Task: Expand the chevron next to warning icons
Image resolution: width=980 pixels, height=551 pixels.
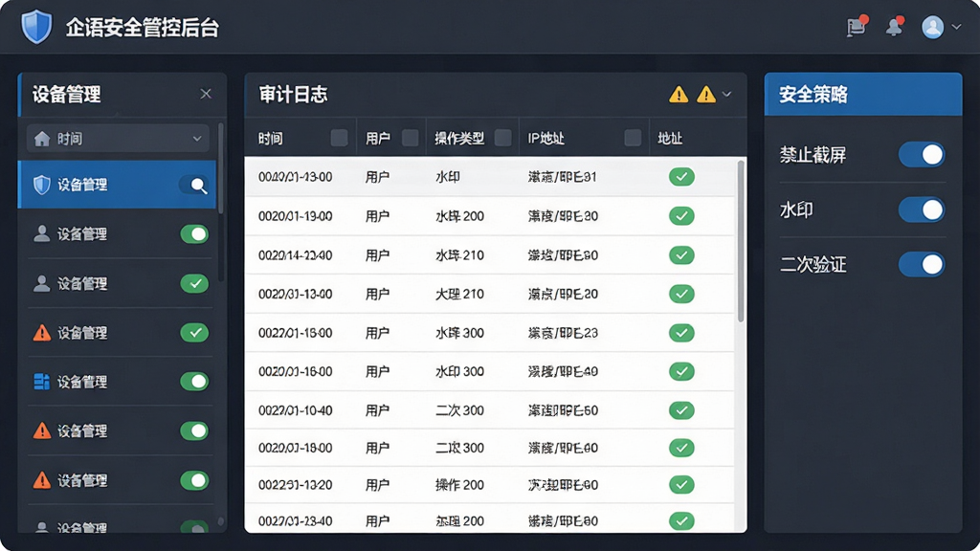Action: pos(726,95)
